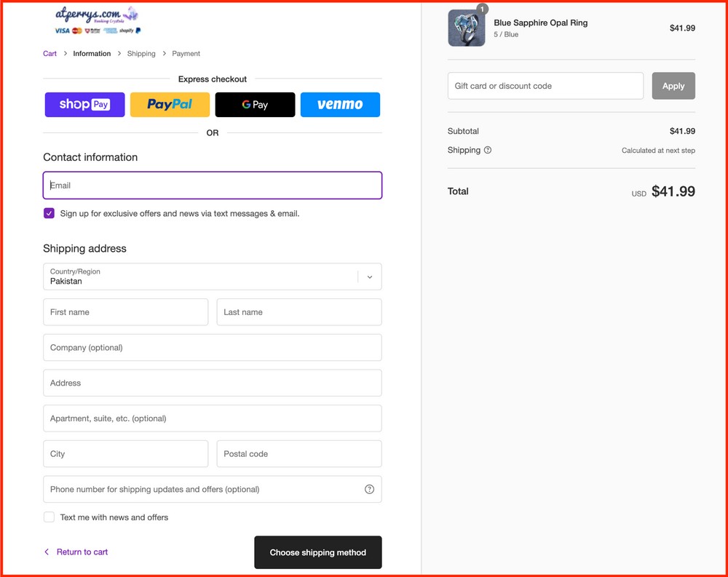Screen dimensions: 728x577
Task: Click the atperrys.com store logo
Action: (97, 20)
